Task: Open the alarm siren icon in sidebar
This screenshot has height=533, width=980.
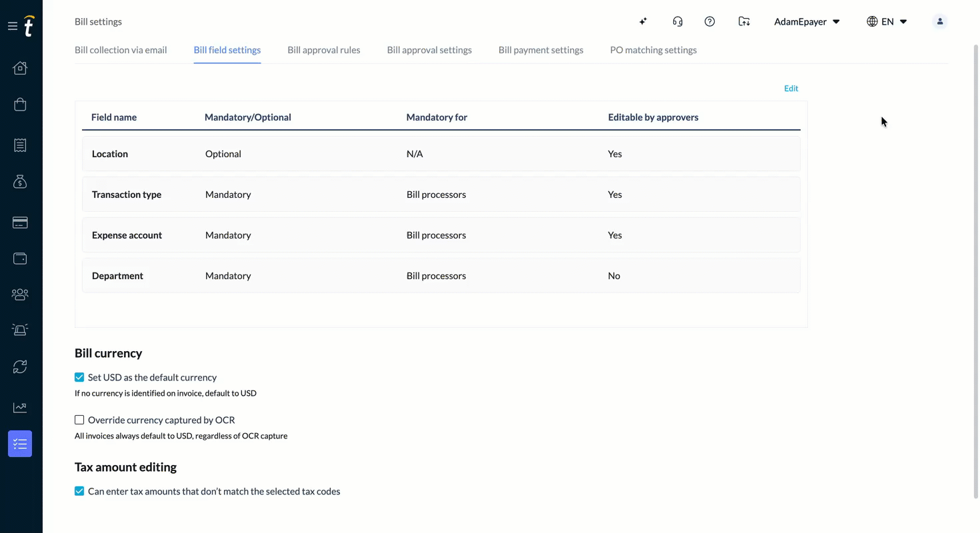Action: coord(20,330)
